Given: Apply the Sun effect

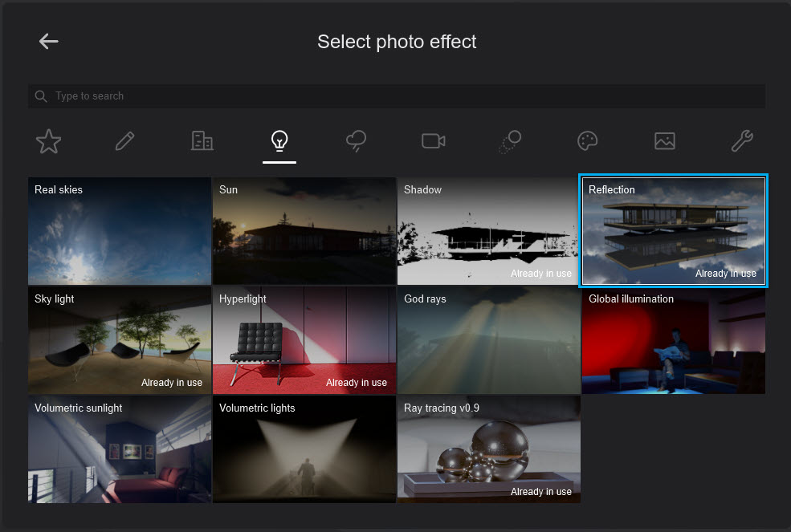Looking at the screenshot, I should pyautogui.click(x=304, y=230).
